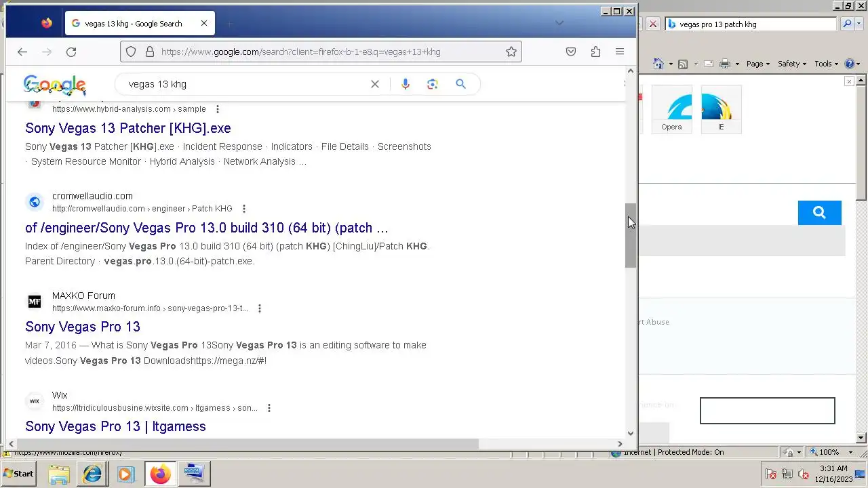Close the 'vegas 13 khg' Firefox tab
868x488 pixels.
point(204,23)
